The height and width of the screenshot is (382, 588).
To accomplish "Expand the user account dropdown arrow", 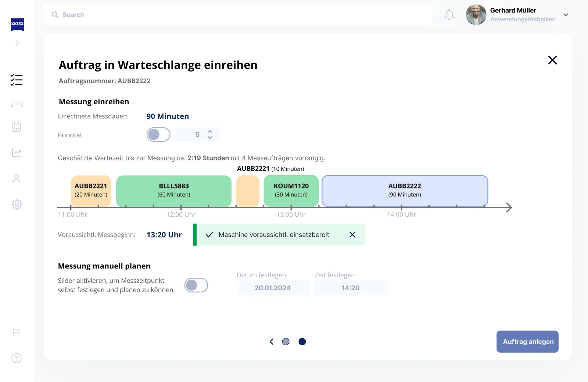I will click(566, 15).
